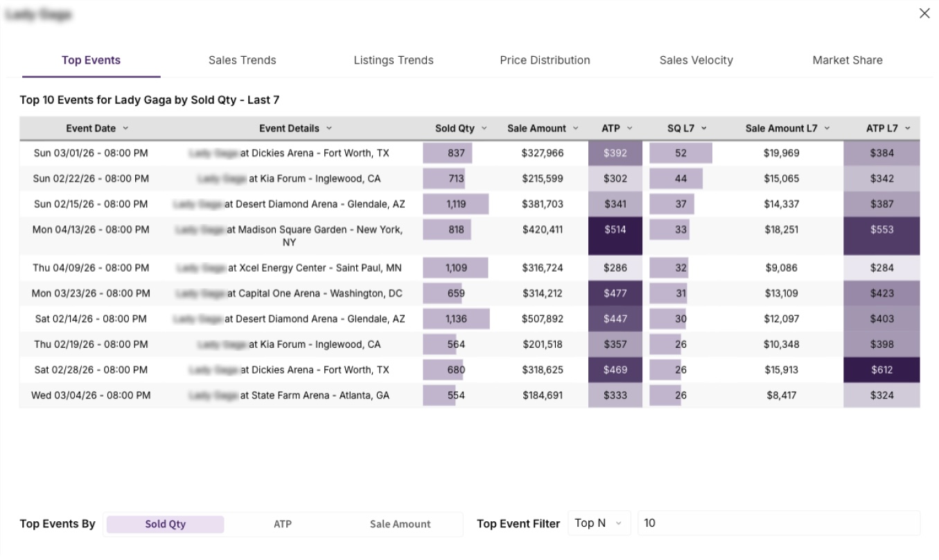Image resolution: width=939 pixels, height=560 pixels.
Task: Select Sale Amount in Top Events By
Action: point(400,524)
